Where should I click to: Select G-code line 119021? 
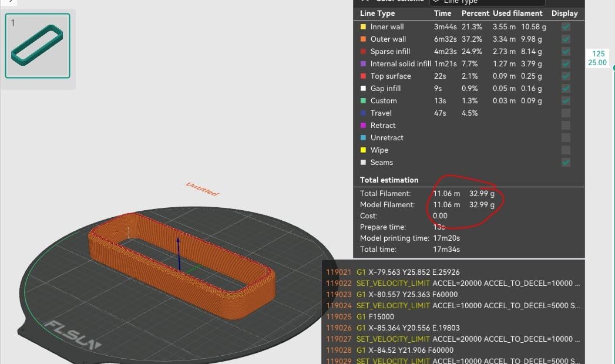tap(453, 272)
